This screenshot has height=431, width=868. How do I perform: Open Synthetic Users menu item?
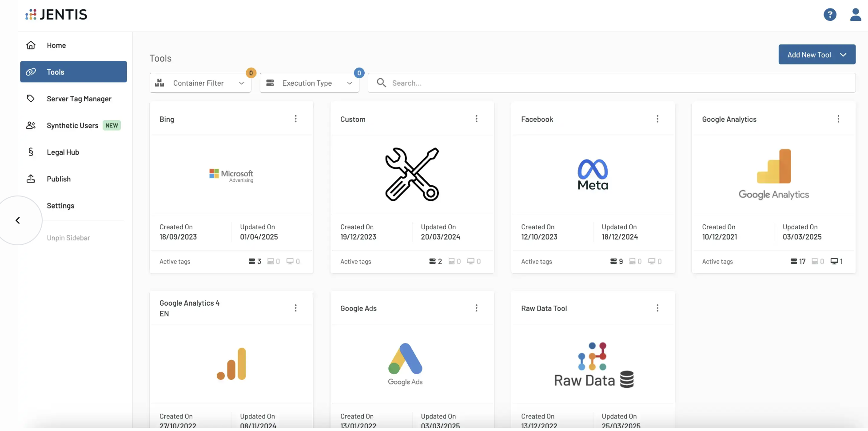pos(72,125)
